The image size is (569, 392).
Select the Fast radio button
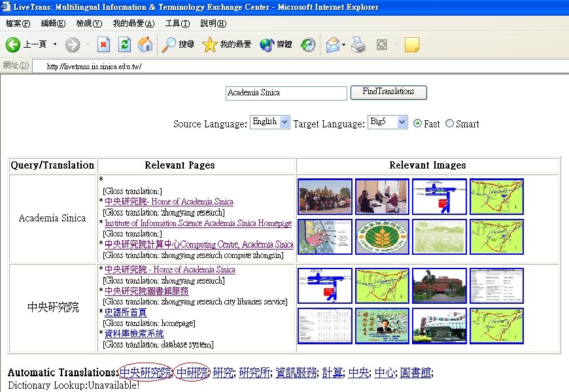417,123
